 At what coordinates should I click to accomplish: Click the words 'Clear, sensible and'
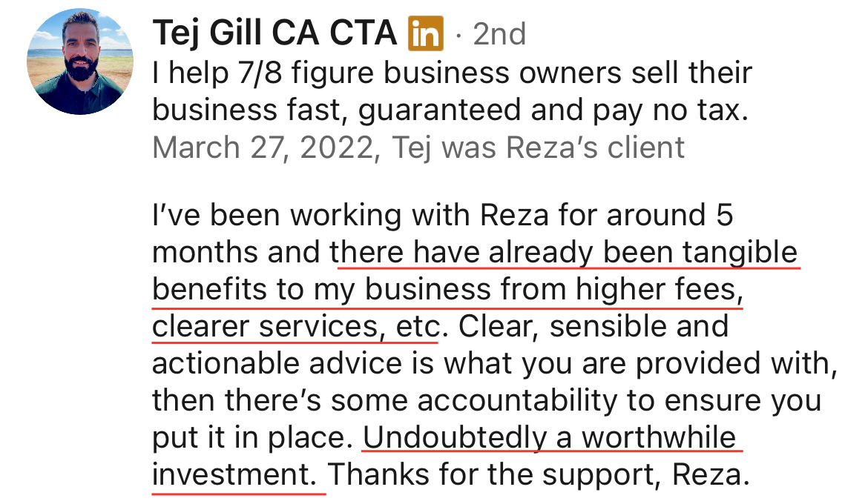click(x=593, y=326)
